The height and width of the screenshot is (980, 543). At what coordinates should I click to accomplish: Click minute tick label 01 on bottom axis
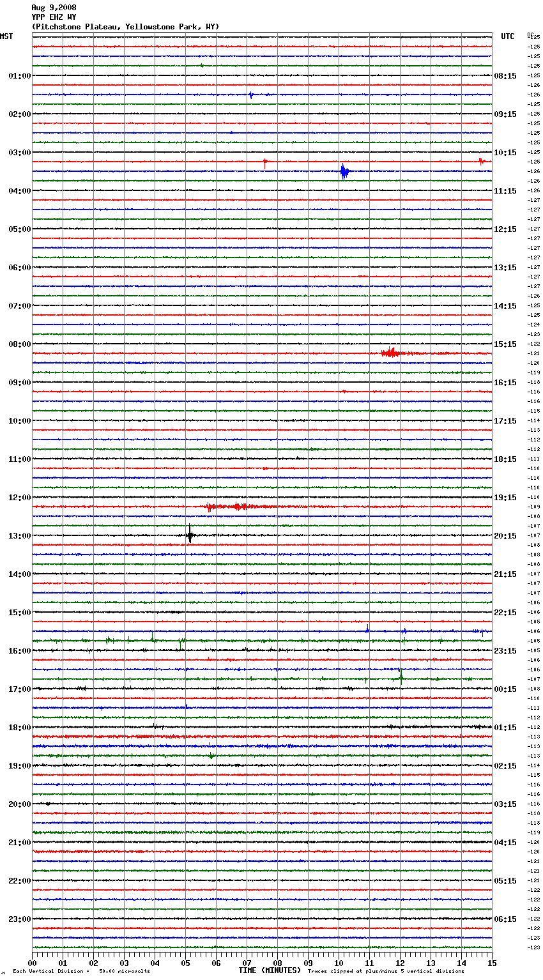point(63,963)
